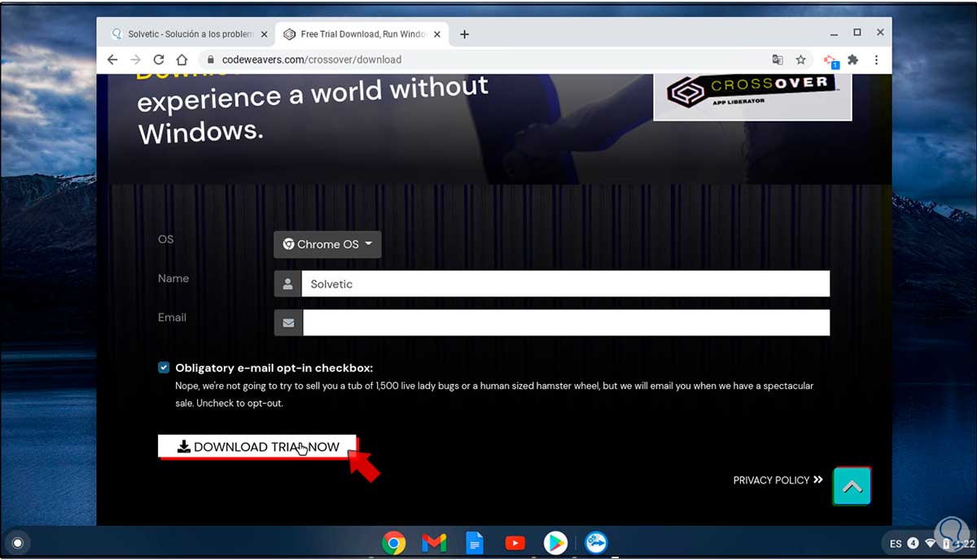Close the Free Trial Download tab
977x560 pixels.
coord(437,34)
